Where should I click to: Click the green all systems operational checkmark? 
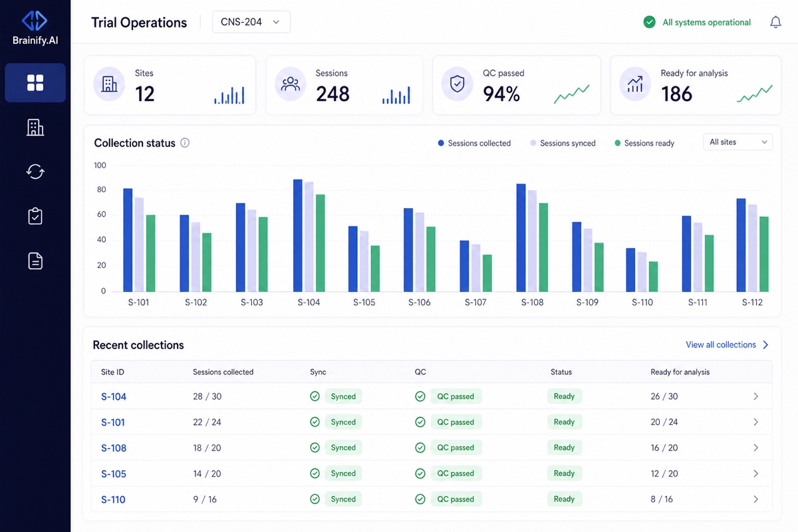coord(649,23)
